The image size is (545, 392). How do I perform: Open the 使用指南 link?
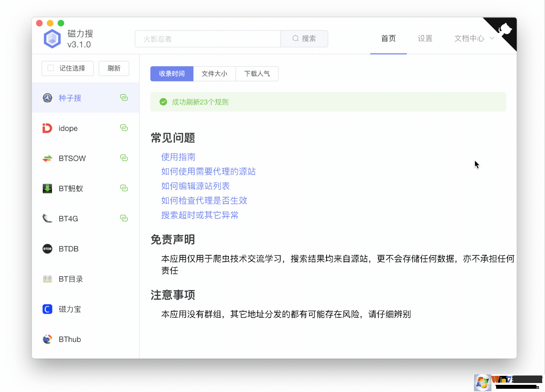[x=178, y=157]
